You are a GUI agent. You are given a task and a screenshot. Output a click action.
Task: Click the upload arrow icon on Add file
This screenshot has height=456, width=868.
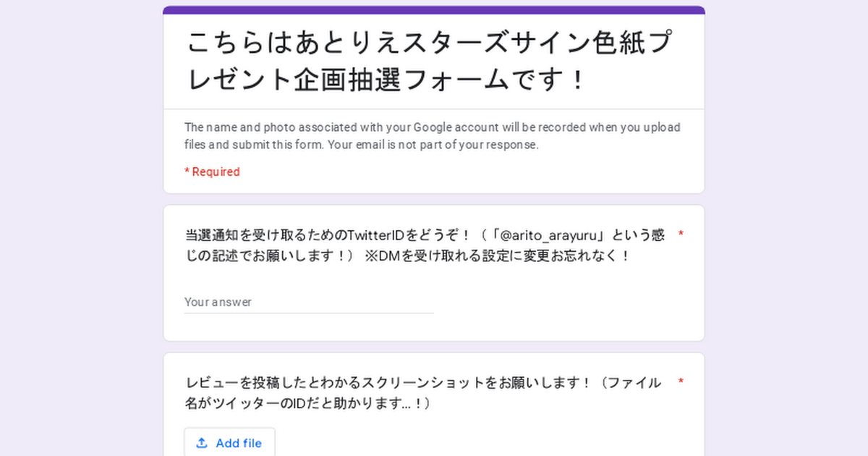point(202,443)
